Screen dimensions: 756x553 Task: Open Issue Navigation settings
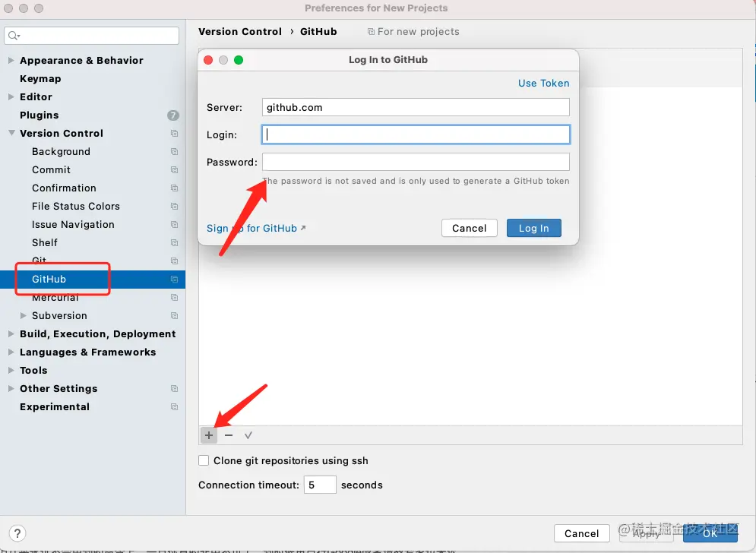click(73, 225)
